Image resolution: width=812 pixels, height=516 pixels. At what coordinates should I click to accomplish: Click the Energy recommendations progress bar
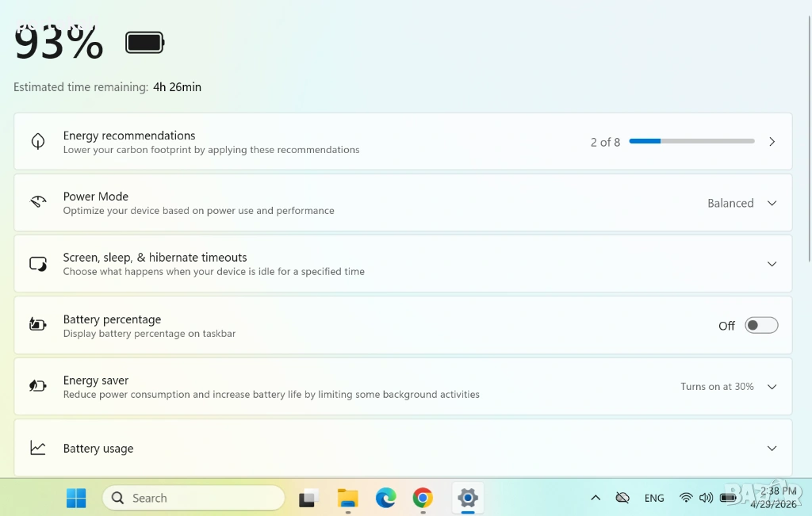[691, 141]
